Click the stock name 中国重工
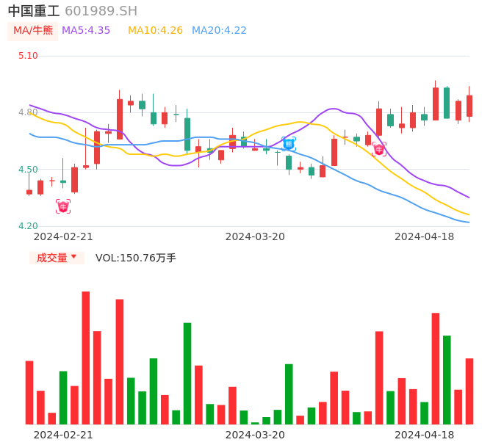 33,11
